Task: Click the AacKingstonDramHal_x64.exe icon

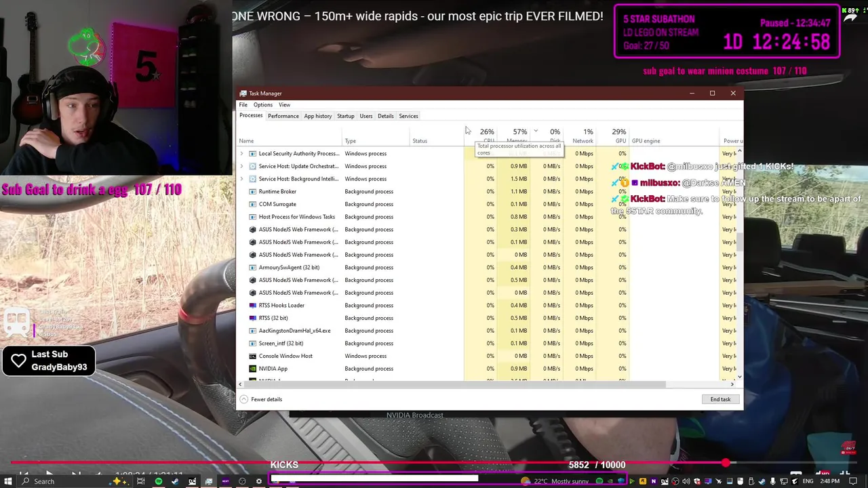Action: click(252, 331)
